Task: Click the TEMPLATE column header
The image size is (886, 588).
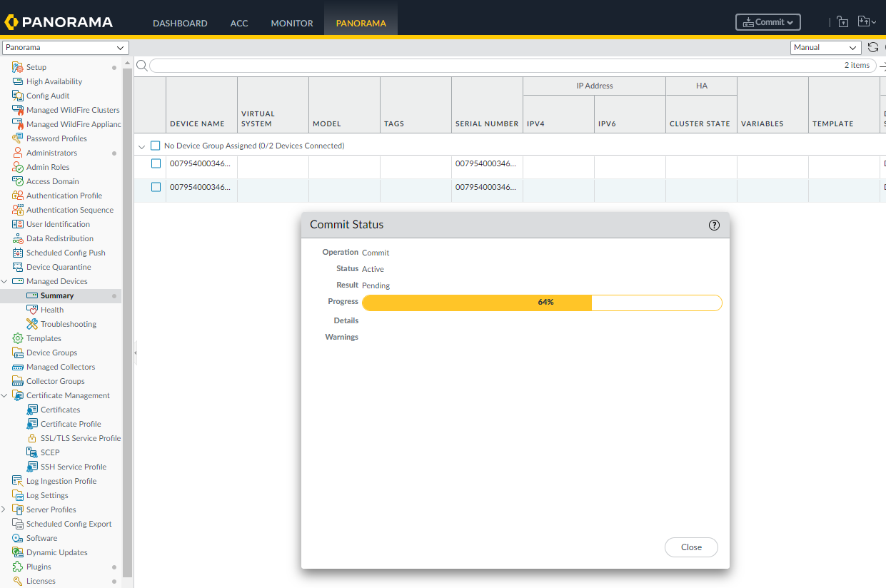Action: point(833,123)
